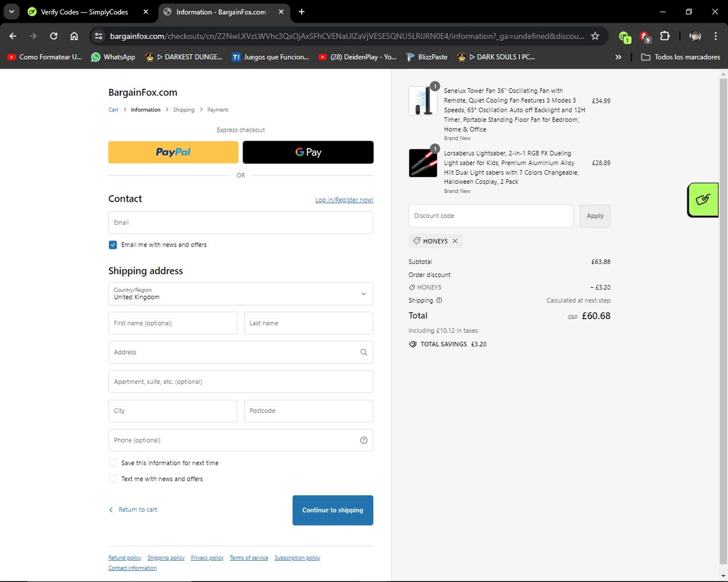Reload the page with refresh icon
Screen dimensions: 728x582
pos(54,36)
